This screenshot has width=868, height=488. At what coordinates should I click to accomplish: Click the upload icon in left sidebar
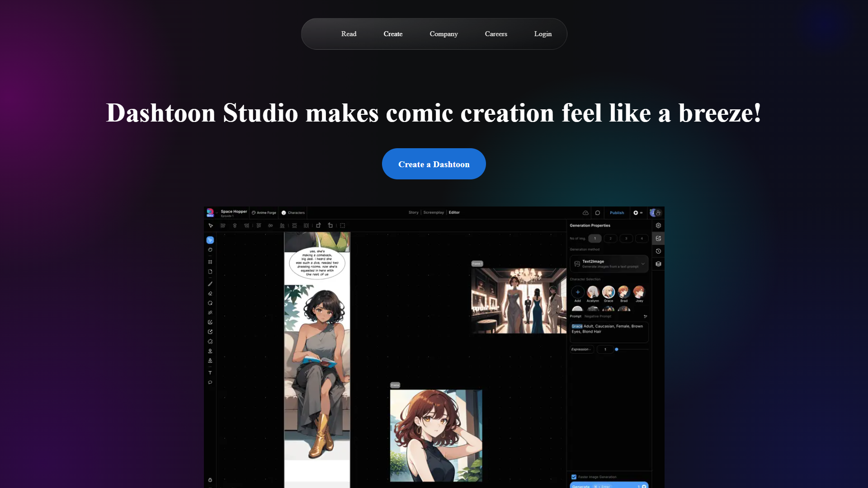click(x=210, y=351)
